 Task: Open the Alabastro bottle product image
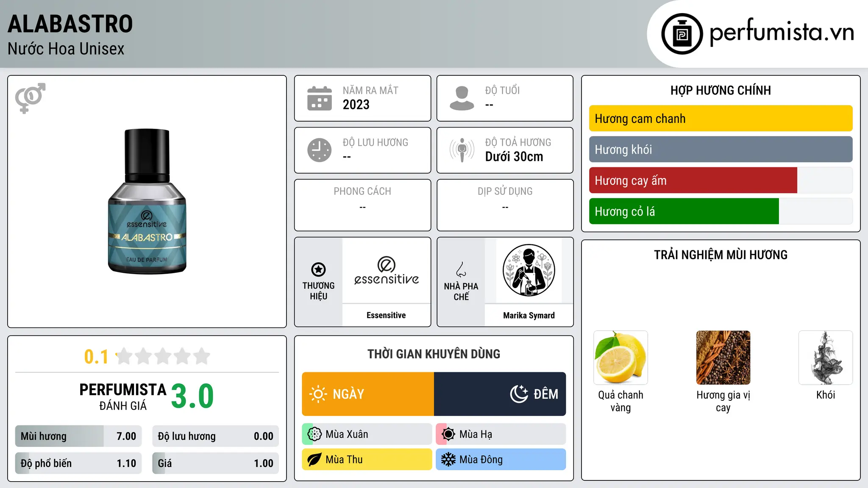pyautogui.click(x=147, y=201)
